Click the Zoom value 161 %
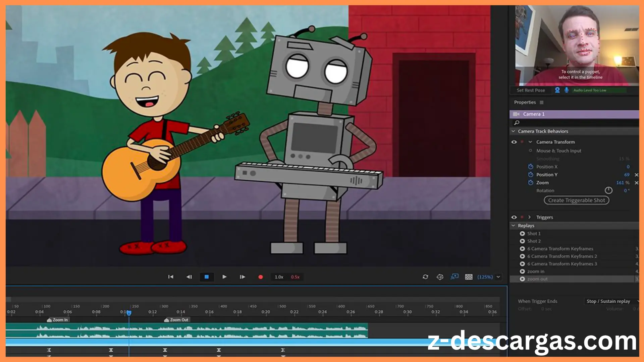 623,183
